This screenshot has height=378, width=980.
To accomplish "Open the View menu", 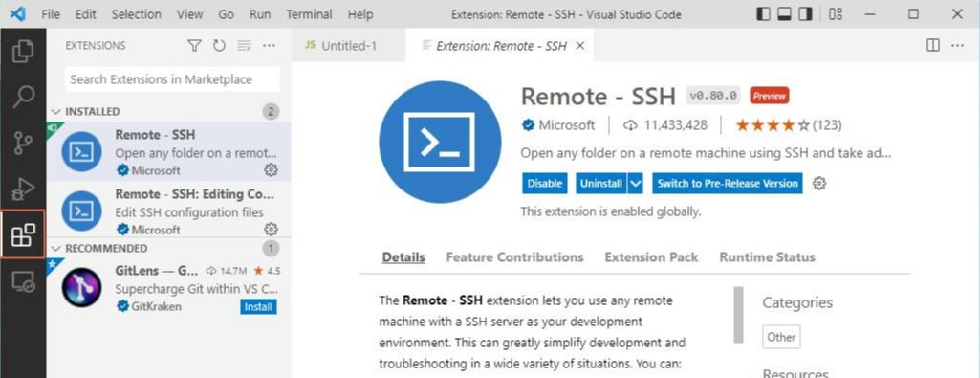I will 189,13.
